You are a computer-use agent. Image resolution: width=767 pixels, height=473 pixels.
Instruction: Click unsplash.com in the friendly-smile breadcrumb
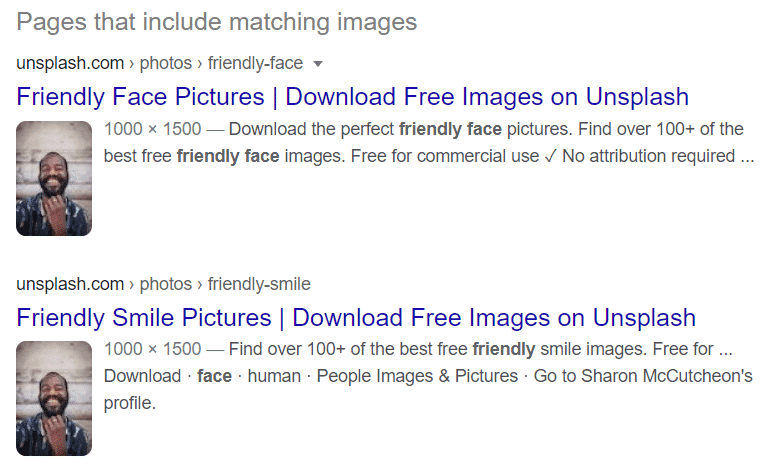70,284
